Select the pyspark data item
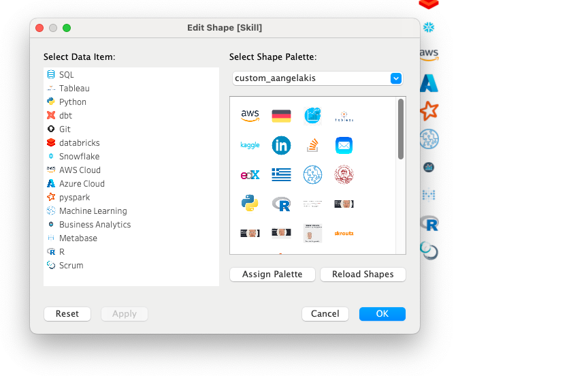This screenshot has height=376, width=588. (x=131, y=198)
